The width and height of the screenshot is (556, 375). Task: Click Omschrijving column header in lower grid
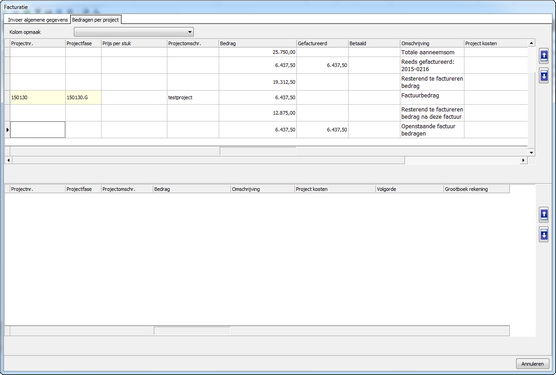[x=262, y=189]
